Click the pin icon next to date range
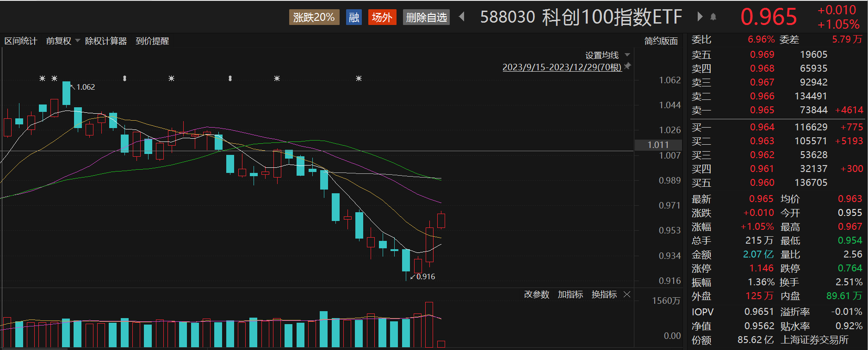Screen dimensions: 868x350 click(x=627, y=67)
